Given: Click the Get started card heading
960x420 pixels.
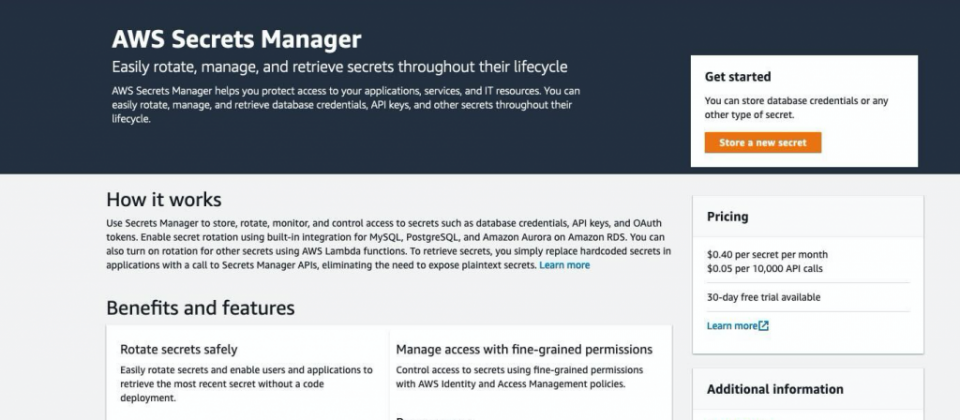Looking at the screenshot, I should pos(738,77).
